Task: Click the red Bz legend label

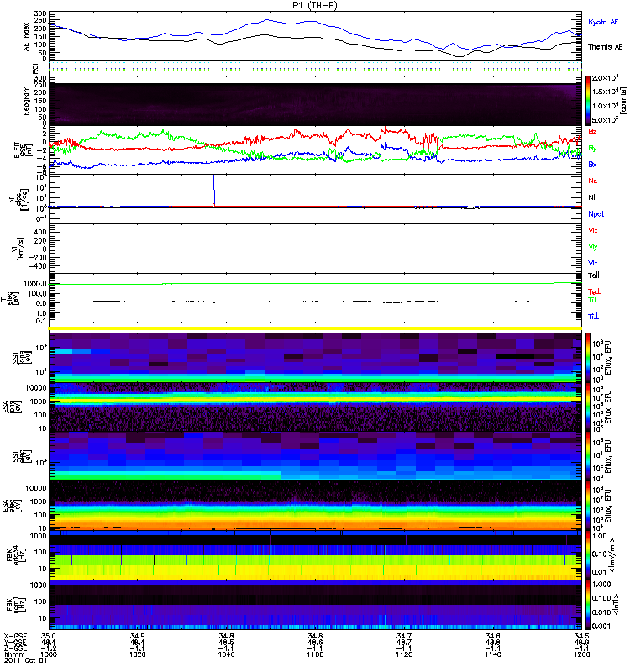Action: (592, 131)
